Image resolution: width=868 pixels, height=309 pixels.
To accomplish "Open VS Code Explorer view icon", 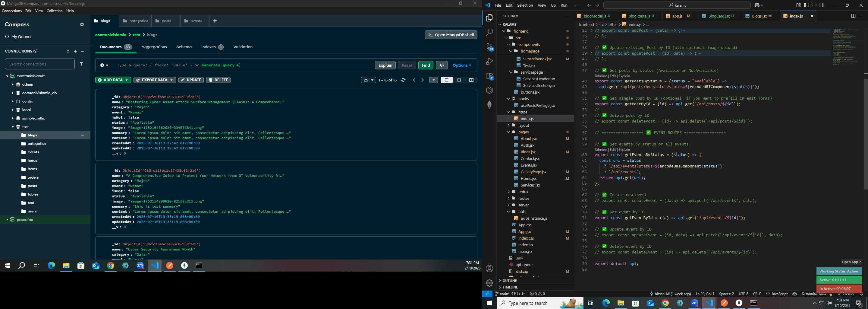I will coord(489,18).
